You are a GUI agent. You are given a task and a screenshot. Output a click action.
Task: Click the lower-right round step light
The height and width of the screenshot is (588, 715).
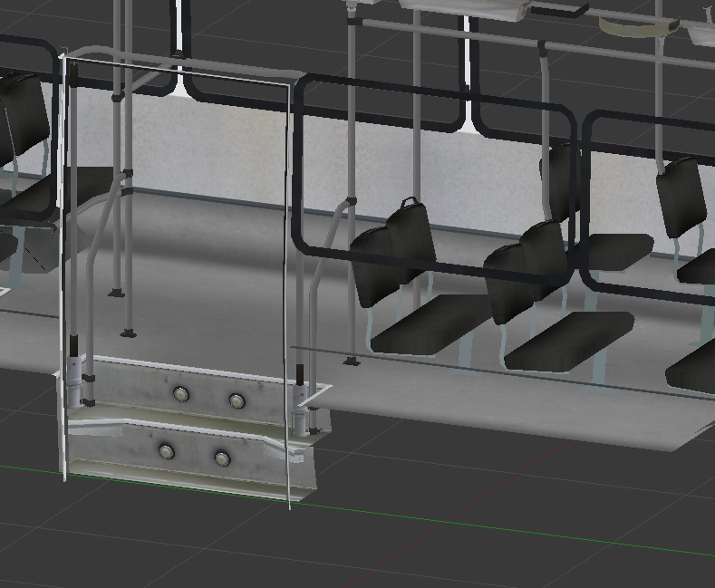(x=222, y=458)
